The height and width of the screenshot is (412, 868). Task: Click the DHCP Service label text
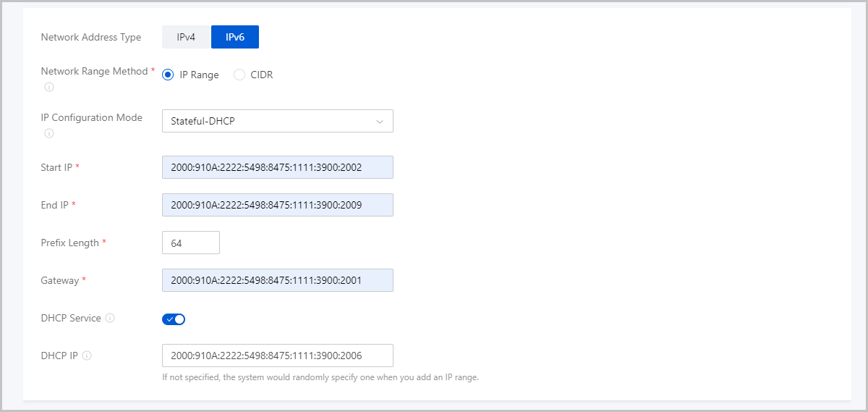click(71, 318)
